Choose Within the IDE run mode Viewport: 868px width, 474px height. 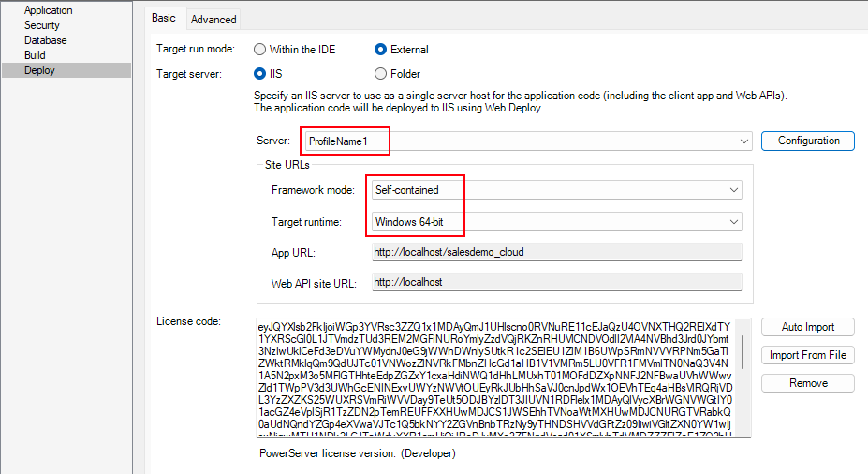pyautogui.click(x=260, y=50)
